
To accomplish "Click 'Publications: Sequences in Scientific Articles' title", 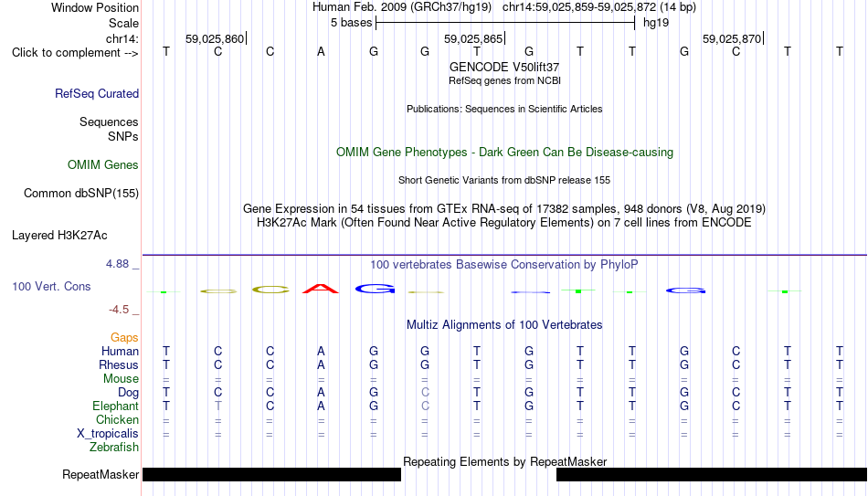I will [x=504, y=109].
